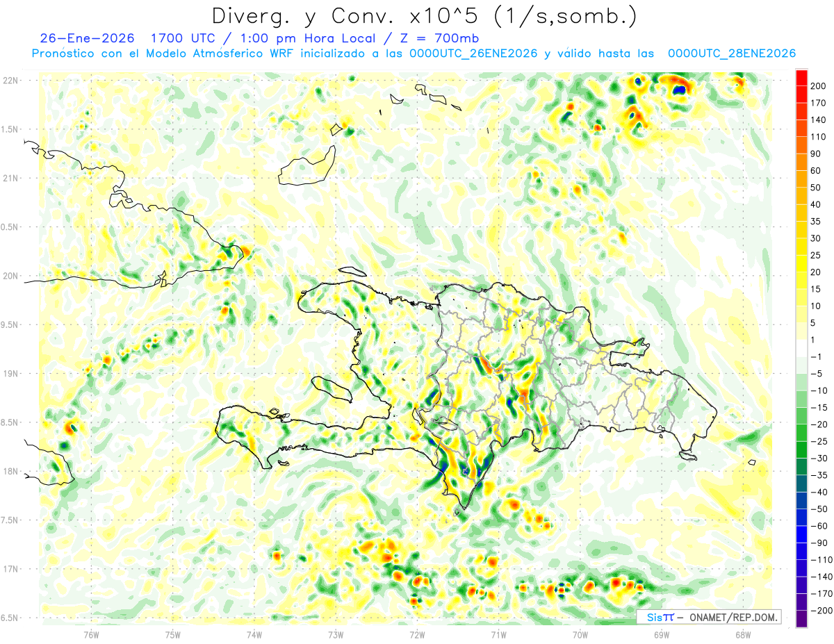834x644 pixels.
Task: Click the '22N' latitude axis label
Action: pos(10,81)
